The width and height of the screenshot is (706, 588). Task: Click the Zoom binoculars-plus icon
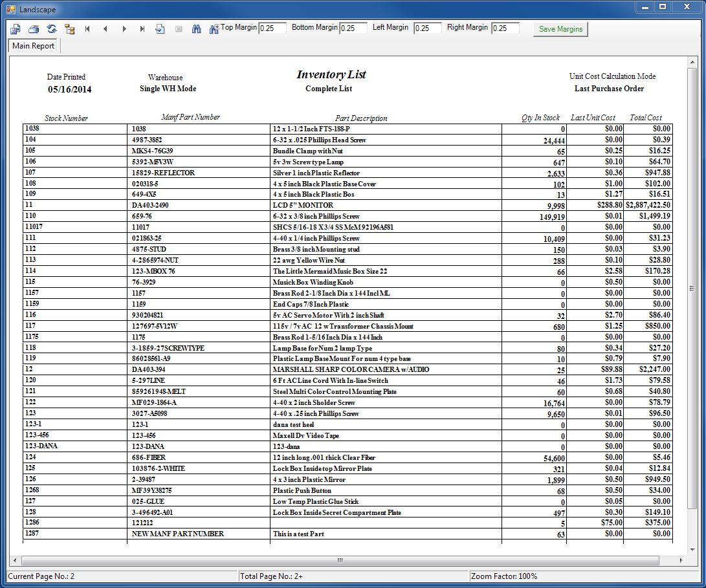pos(214,29)
